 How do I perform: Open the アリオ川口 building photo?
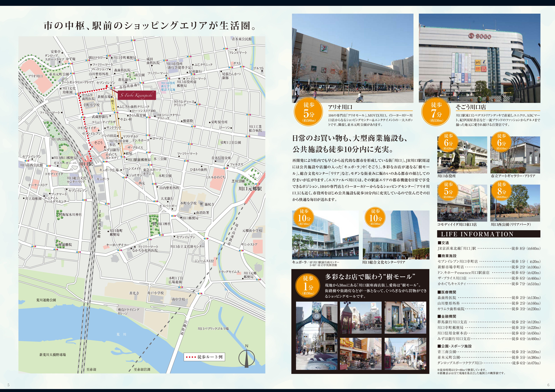click(353, 58)
